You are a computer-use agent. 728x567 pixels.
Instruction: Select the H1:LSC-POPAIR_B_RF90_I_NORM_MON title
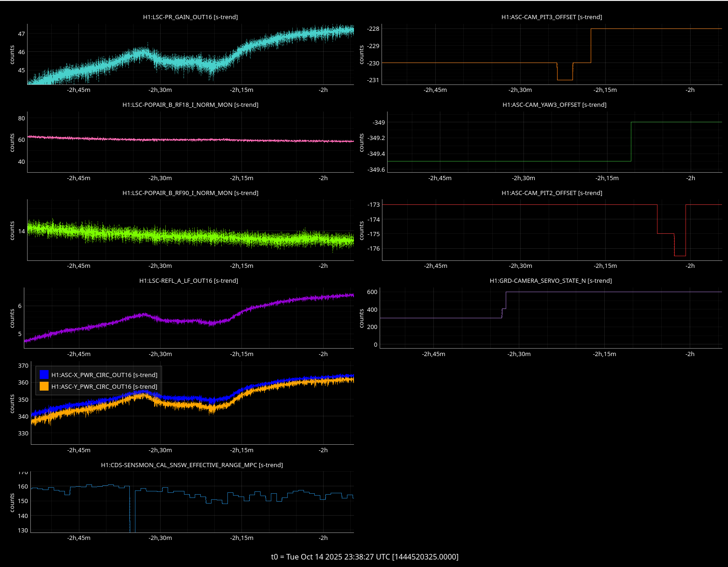pyautogui.click(x=190, y=193)
